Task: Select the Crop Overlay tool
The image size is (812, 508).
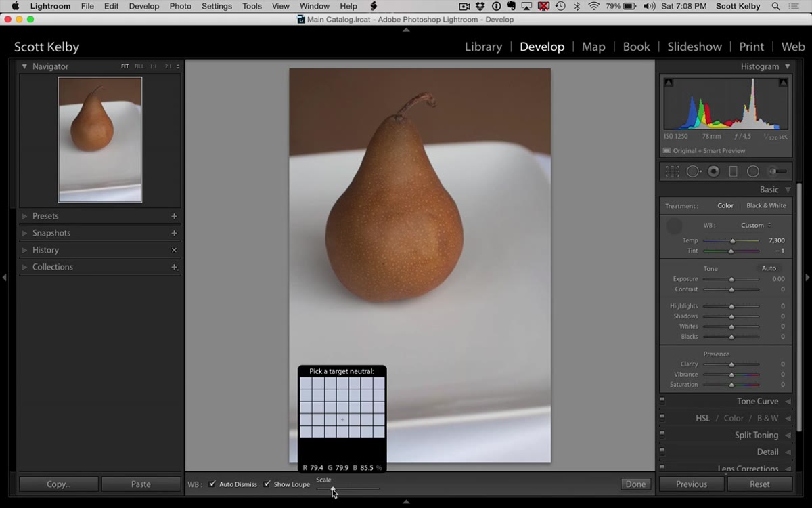Action: click(672, 171)
